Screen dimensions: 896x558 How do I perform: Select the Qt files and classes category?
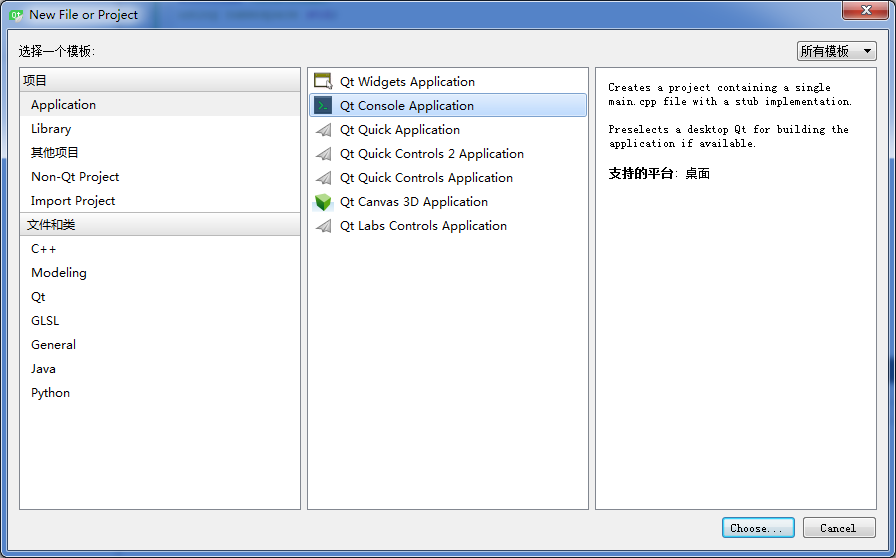click(160, 297)
